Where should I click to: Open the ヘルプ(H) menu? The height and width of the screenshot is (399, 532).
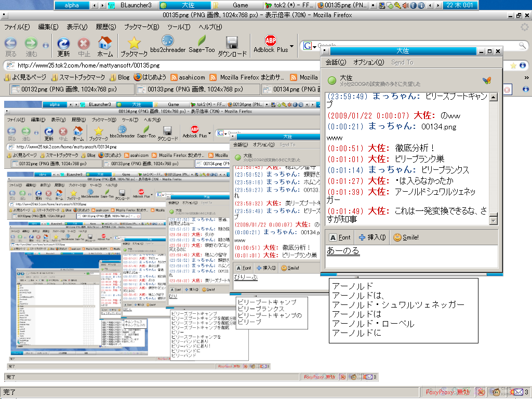click(210, 27)
